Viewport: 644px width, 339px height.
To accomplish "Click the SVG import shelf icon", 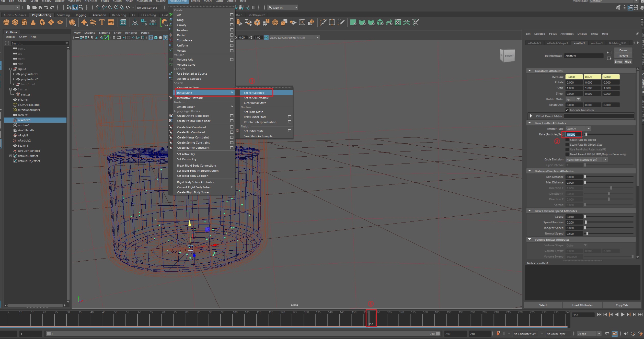I will tap(111, 22).
